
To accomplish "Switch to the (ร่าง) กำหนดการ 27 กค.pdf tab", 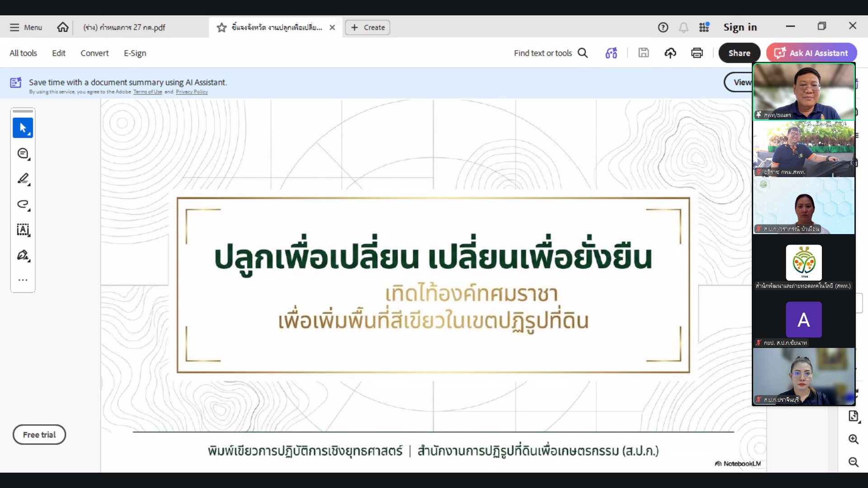I will (124, 27).
